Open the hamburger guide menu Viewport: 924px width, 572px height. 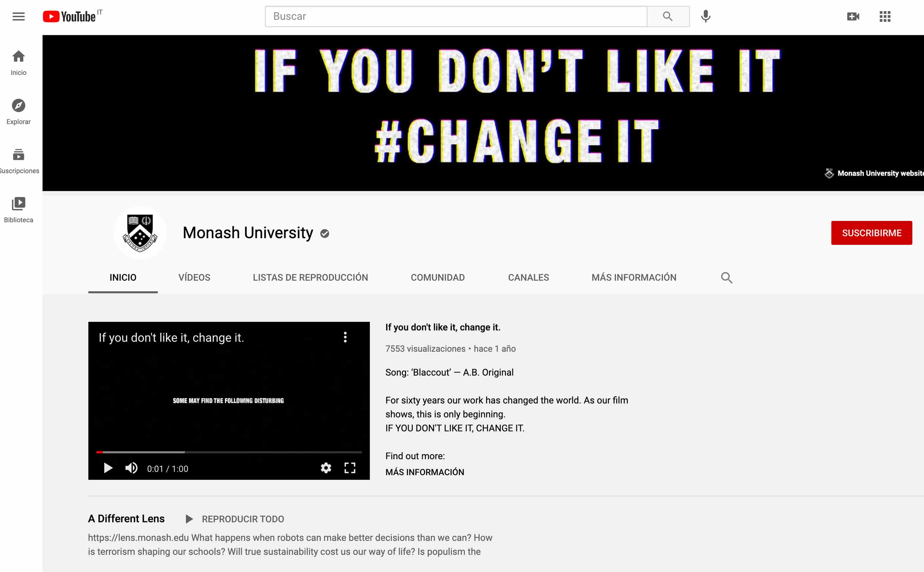pos(19,16)
